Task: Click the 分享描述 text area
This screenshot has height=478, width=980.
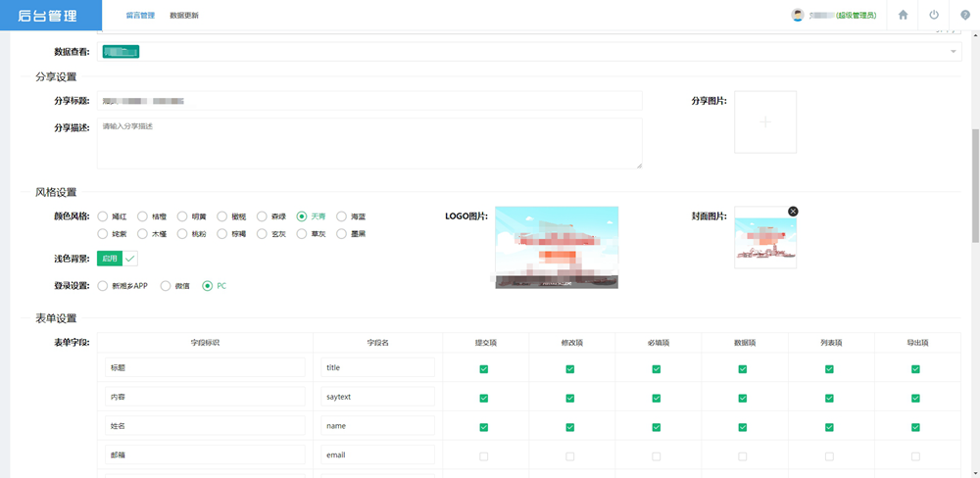Action: click(368, 143)
